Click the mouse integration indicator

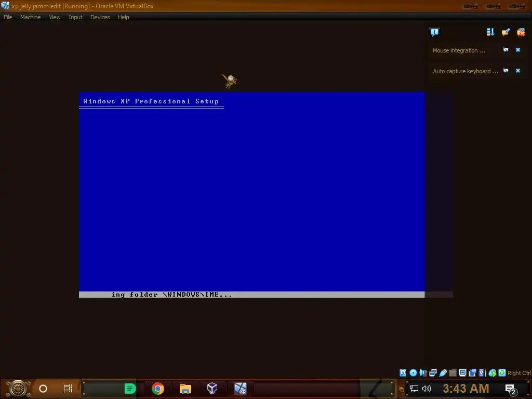tap(493, 373)
